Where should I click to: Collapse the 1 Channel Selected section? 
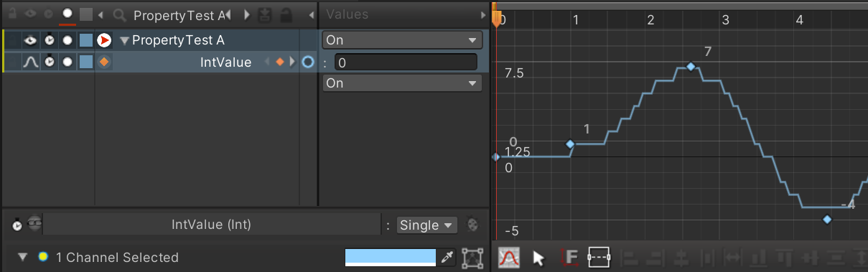(x=22, y=257)
